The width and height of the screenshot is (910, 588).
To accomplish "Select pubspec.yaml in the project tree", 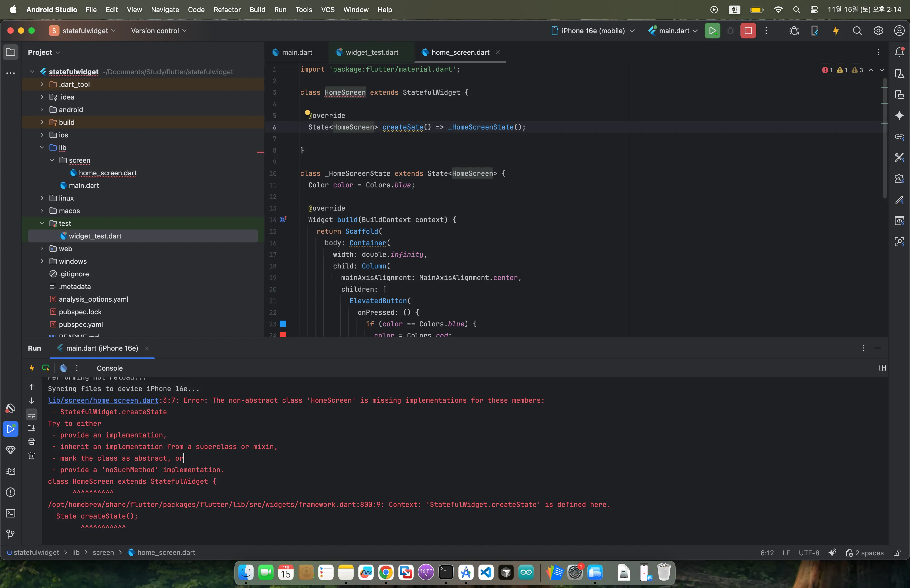I will 81,324.
